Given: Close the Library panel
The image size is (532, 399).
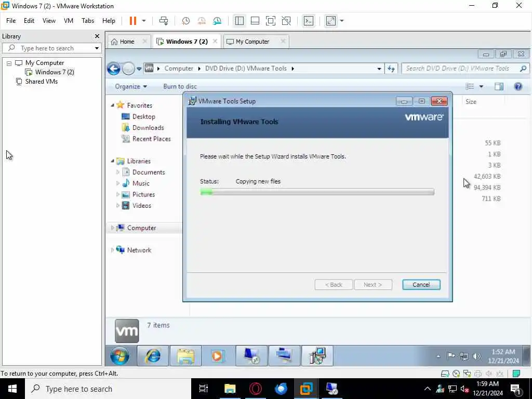Looking at the screenshot, I should point(97,36).
